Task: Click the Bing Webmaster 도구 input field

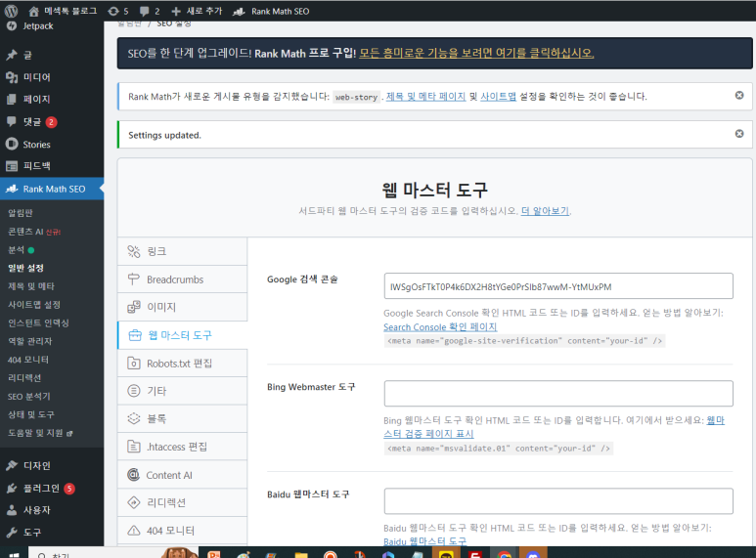Action: (x=558, y=394)
